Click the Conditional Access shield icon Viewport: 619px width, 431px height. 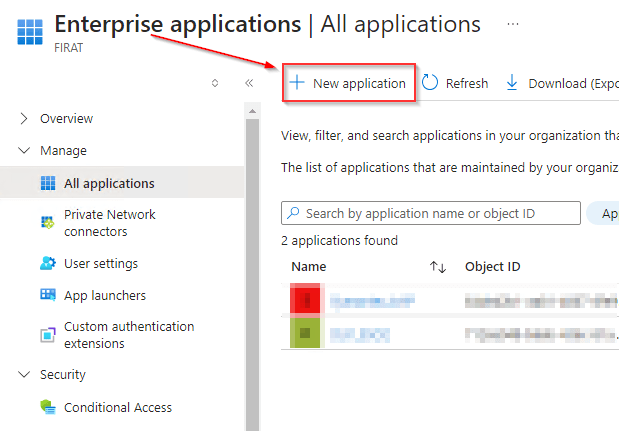(x=47, y=407)
